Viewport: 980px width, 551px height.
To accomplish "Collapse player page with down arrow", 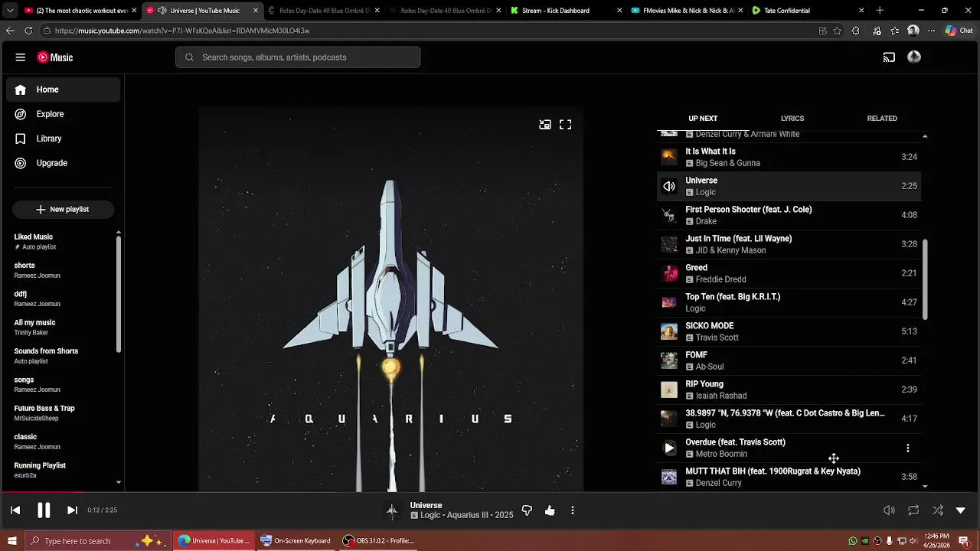I will pos(961,510).
